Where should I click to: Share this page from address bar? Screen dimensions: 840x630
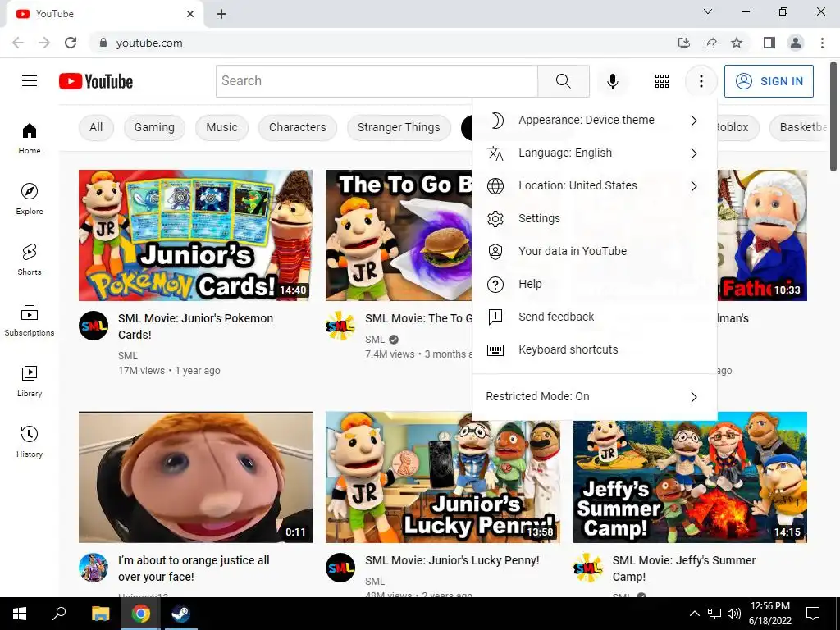(710, 43)
